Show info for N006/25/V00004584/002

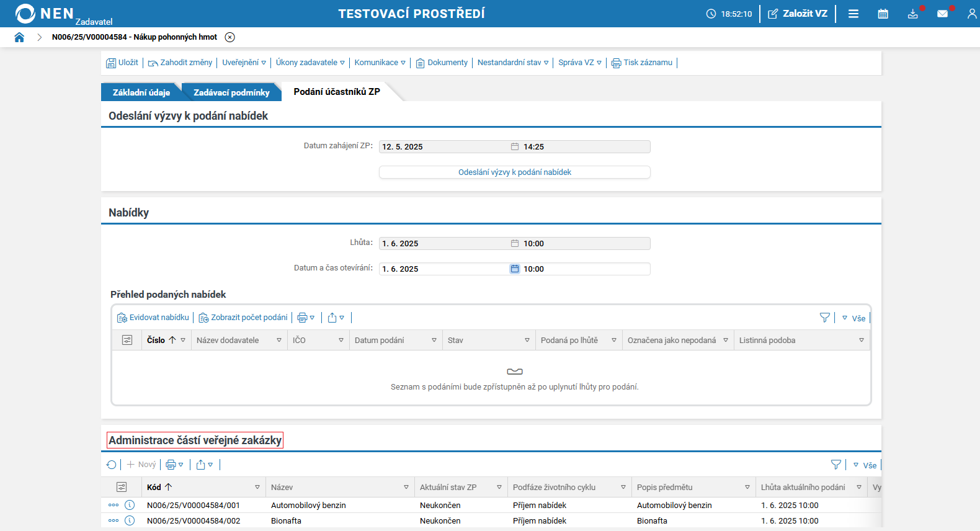[x=130, y=521]
